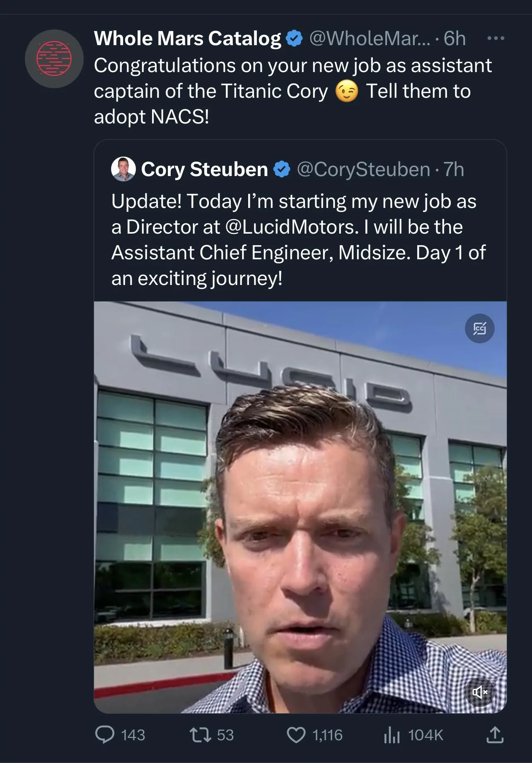Click Cory Steuben's profile picture
Screen dimensions: 532x763
point(123,169)
